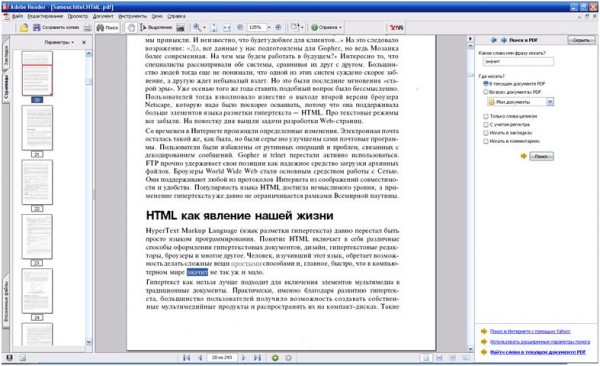
Task: Click the page number field '20 of 243'
Action: [x=222, y=358]
